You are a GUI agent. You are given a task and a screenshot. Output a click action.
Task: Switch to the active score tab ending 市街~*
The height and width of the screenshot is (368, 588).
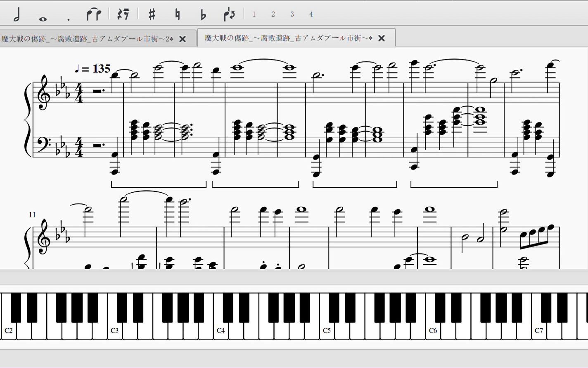[x=289, y=38]
